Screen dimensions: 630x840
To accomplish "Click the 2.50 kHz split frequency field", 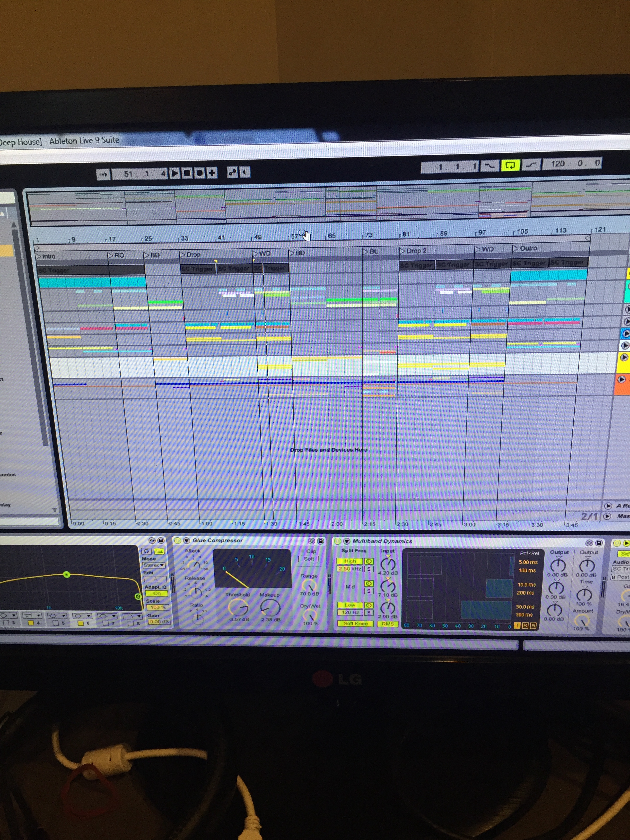I will click(x=350, y=568).
